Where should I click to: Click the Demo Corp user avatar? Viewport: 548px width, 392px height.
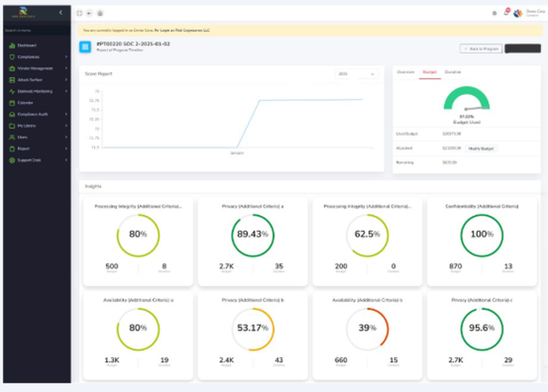pyautogui.click(x=518, y=13)
